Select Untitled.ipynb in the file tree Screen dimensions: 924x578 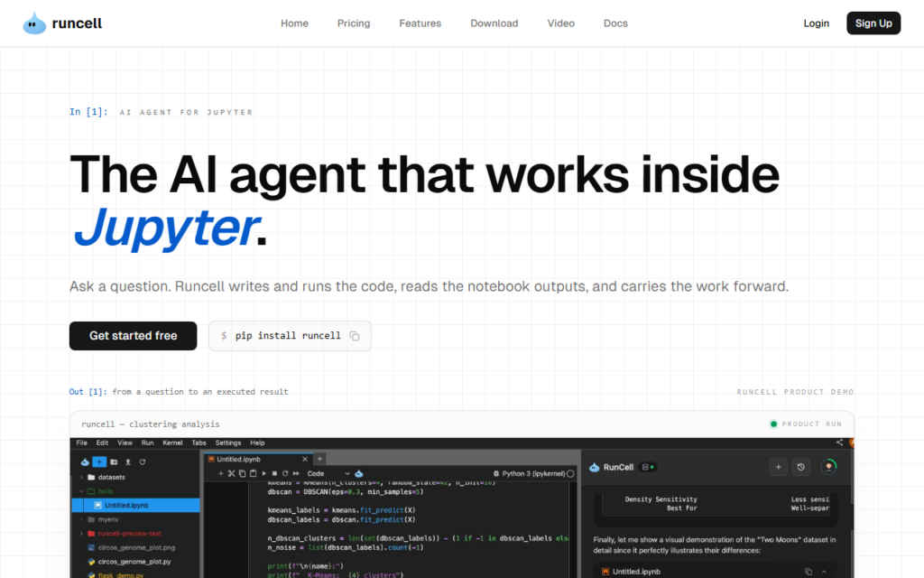[x=135, y=506]
